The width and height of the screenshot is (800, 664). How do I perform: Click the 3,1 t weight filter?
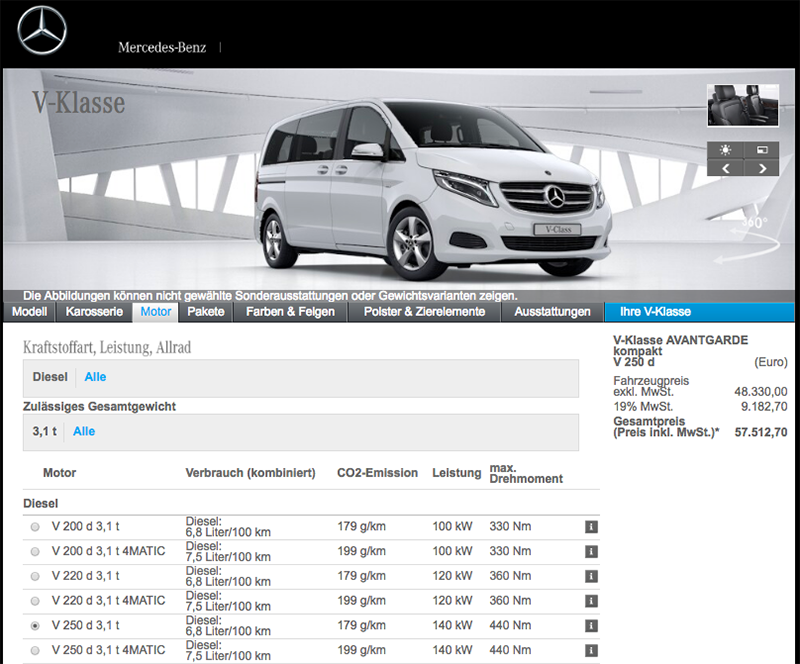pos(45,432)
